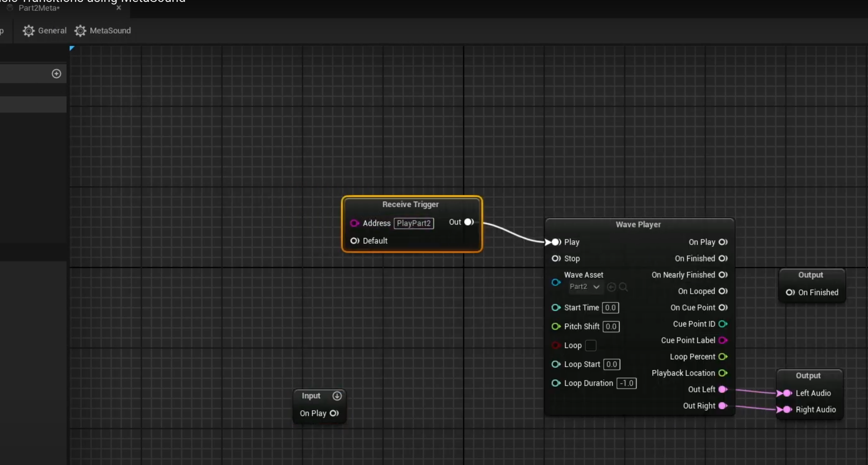Select the Receive Trigger node header
This screenshot has width=868, height=465.
tap(410, 204)
